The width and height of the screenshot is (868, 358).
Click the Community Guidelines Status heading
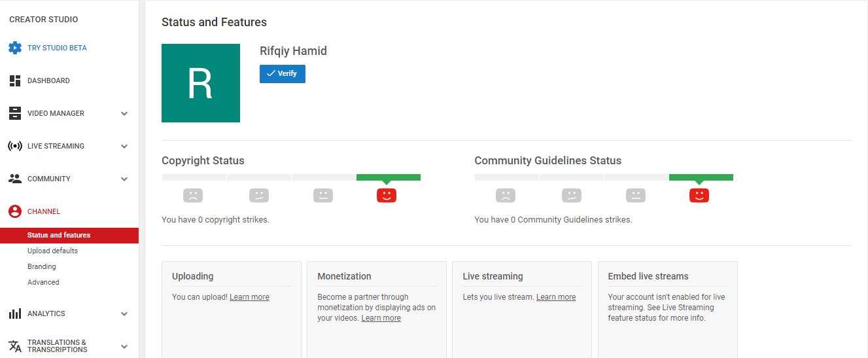[548, 160]
